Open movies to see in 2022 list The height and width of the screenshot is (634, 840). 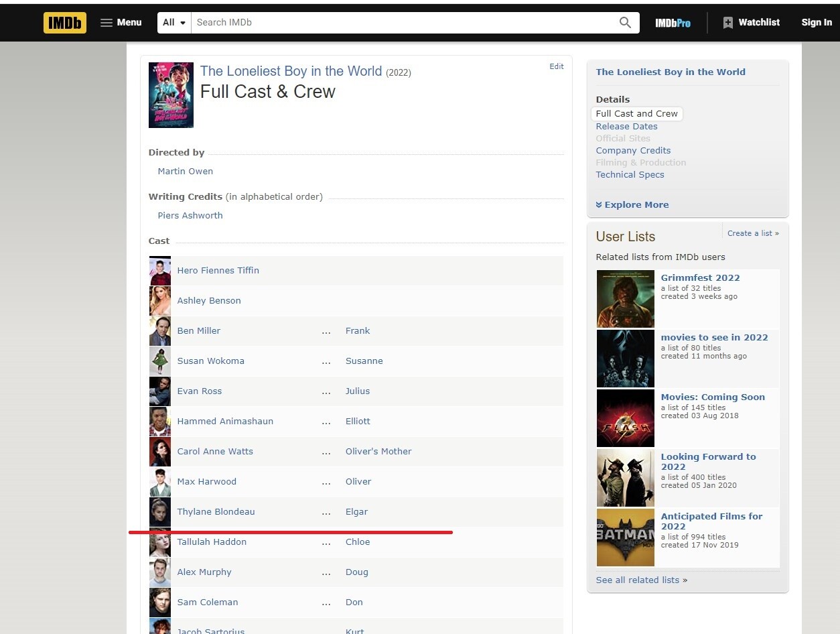point(715,337)
